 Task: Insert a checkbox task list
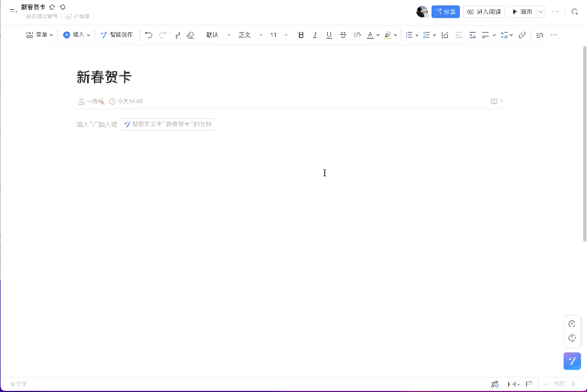tap(445, 35)
